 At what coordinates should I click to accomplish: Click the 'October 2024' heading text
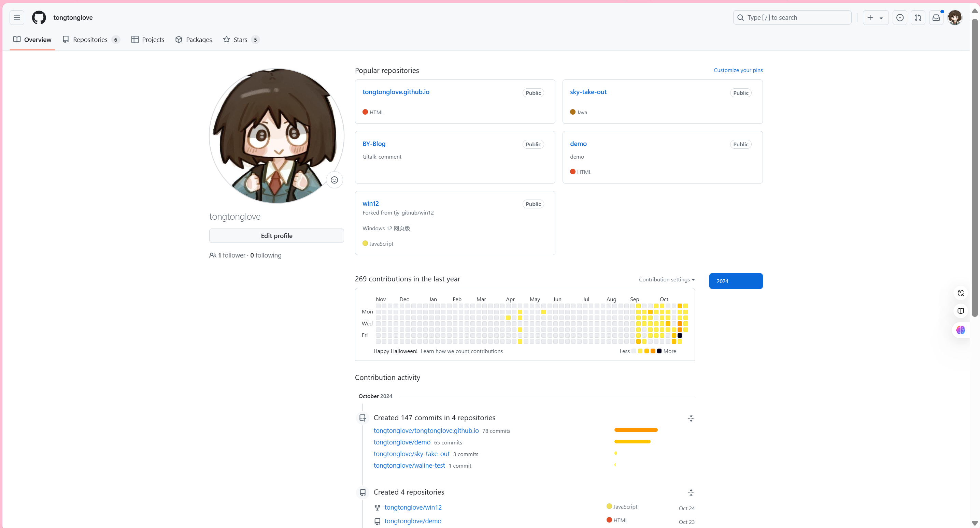[x=375, y=396]
